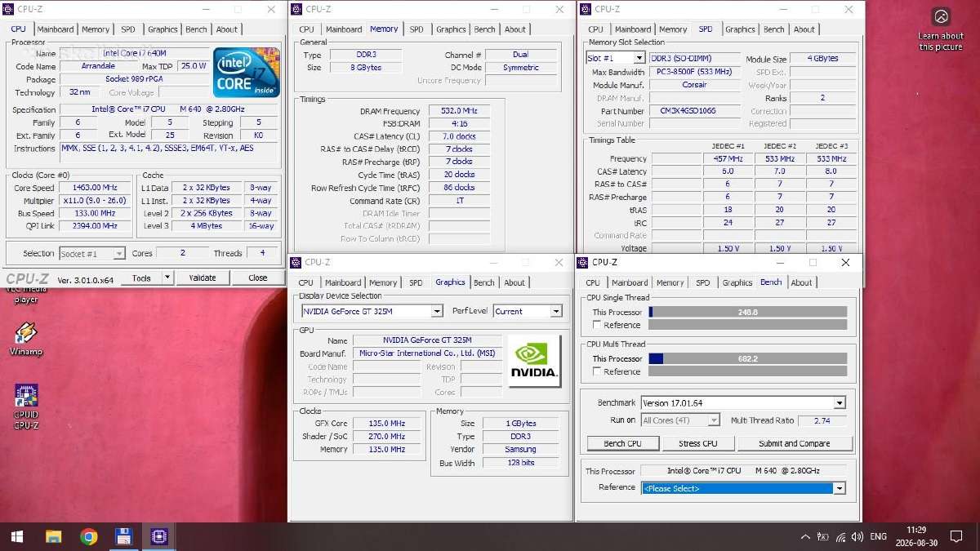
Task: Open the Perf Level Current dropdown
Action: (x=556, y=311)
